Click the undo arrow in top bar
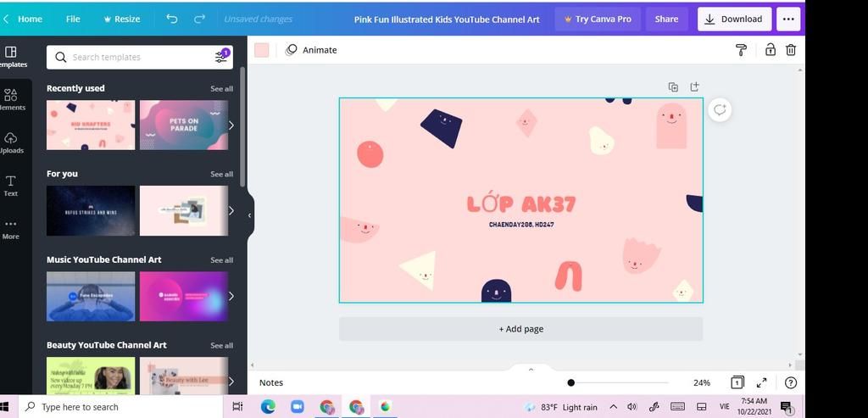 tap(172, 19)
